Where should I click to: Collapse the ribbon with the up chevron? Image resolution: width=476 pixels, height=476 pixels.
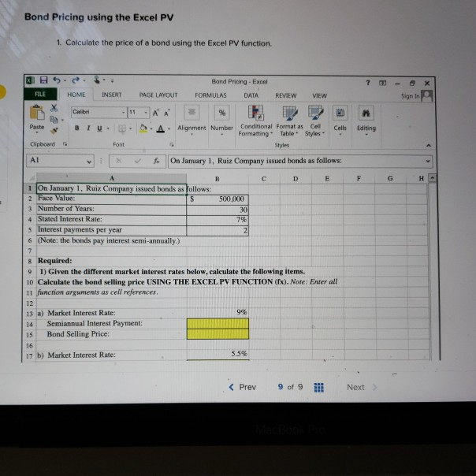(x=429, y=146)
